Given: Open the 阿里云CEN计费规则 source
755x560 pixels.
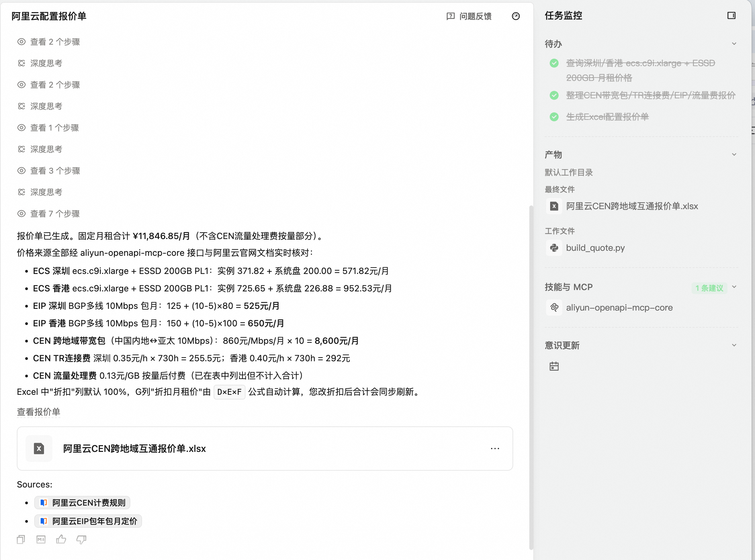Looking at the screenshot, I should (82, 502).
